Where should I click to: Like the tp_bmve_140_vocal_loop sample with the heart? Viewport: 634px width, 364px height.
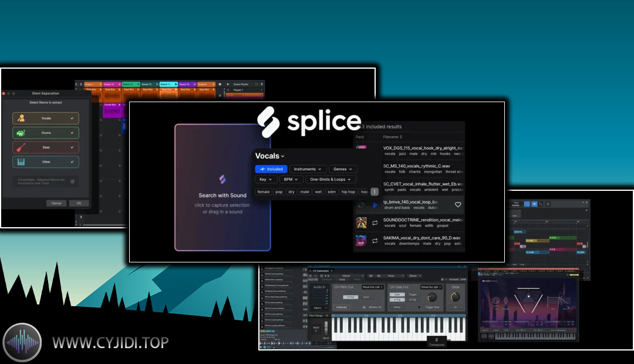point(458,205)
